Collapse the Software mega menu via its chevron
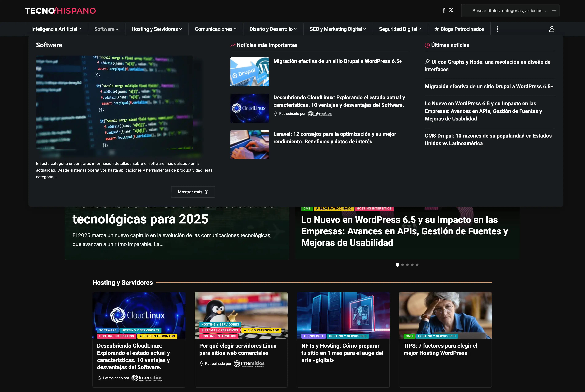The height and width of the screenshot is (392, 585). tap(117, 29)
